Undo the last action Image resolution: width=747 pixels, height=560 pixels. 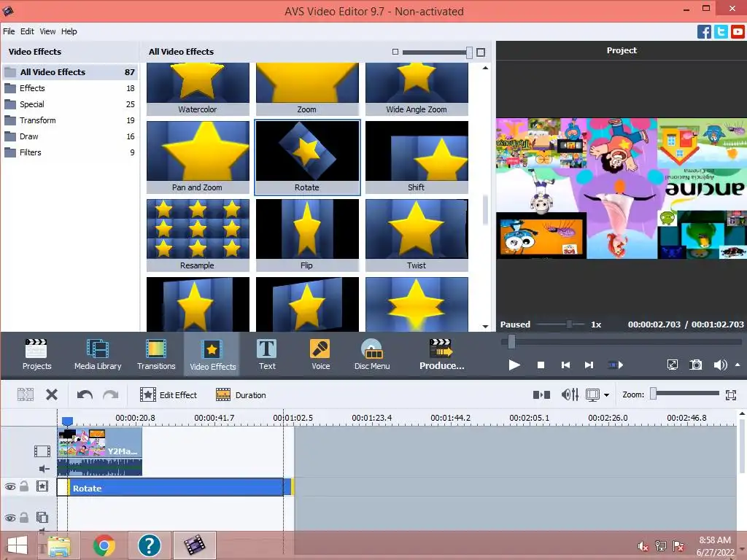(85, 394)
